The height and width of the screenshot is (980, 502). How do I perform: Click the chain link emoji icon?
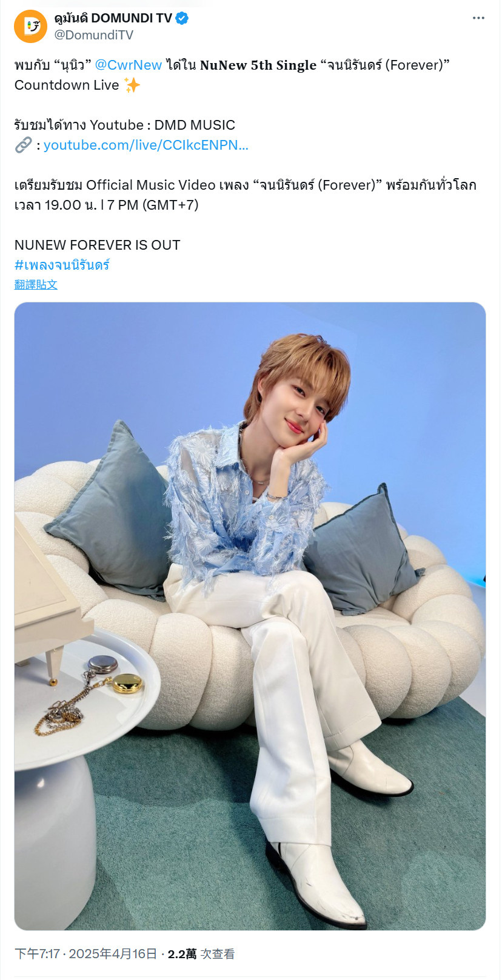(23, 145)
